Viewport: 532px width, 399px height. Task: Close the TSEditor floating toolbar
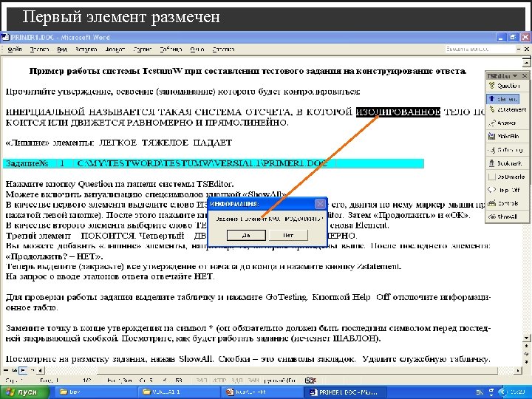[x=525, y=75]
